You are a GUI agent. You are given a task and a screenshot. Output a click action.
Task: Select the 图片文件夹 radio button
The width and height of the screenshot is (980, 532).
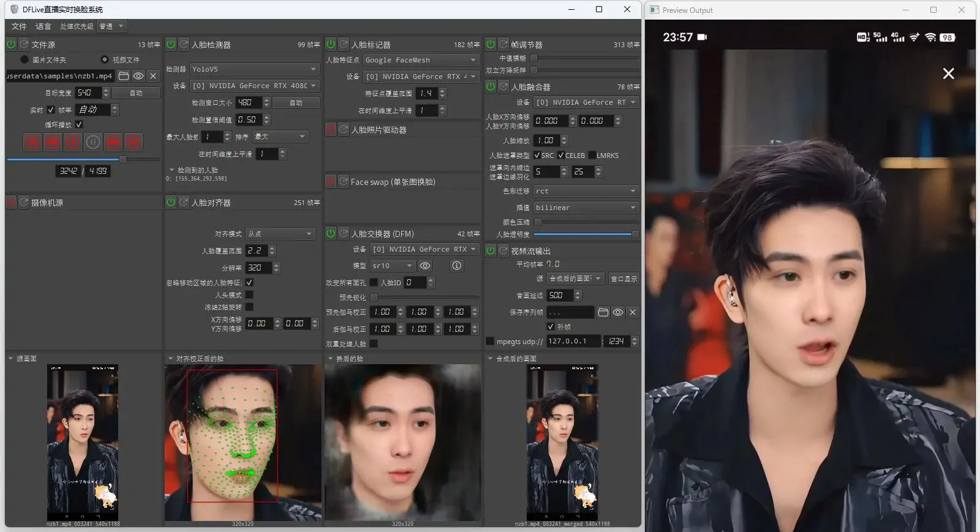click(x=24, y=59)
